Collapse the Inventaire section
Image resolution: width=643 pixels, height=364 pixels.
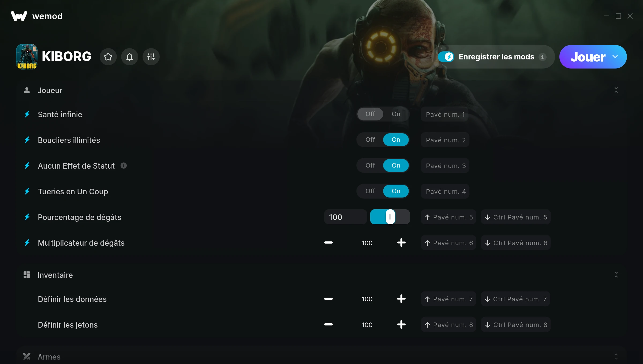coord(616,275)
